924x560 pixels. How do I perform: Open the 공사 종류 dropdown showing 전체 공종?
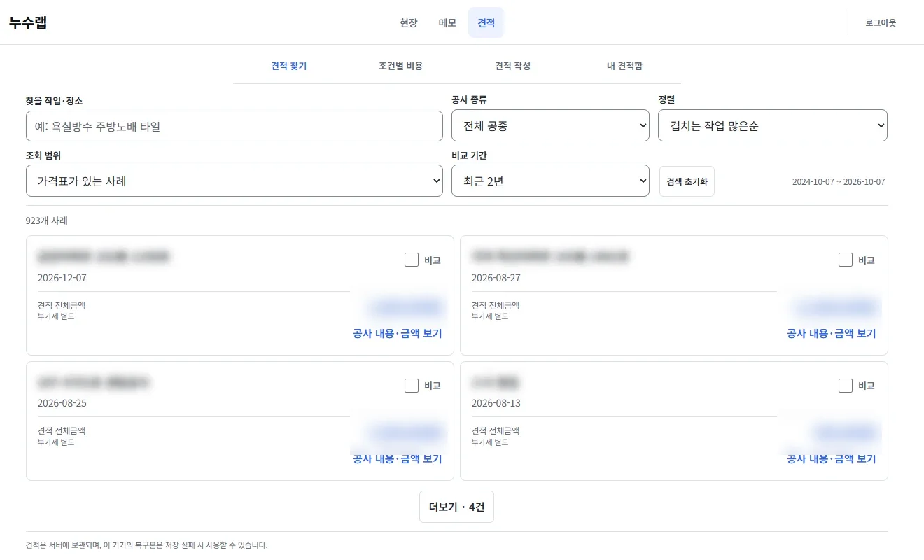point(550,125)
